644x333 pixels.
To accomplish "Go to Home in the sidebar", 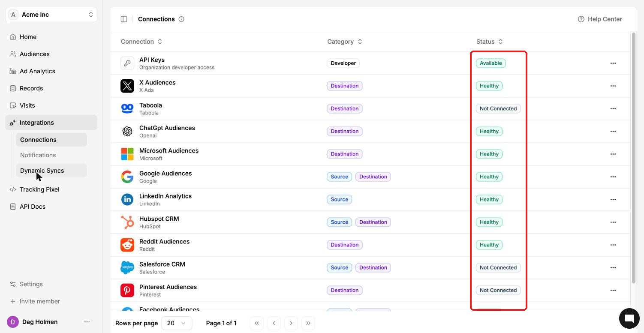I will click(x=51, y=37).
